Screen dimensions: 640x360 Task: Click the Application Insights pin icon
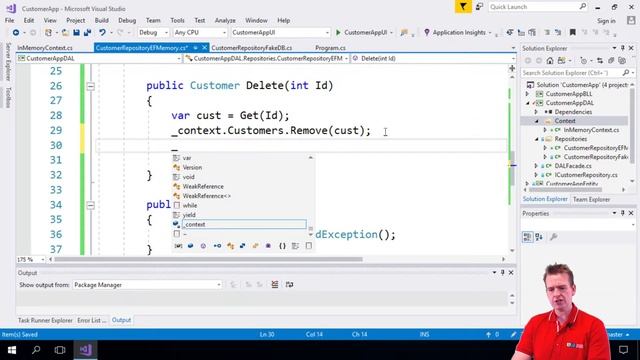coord(427,32)
